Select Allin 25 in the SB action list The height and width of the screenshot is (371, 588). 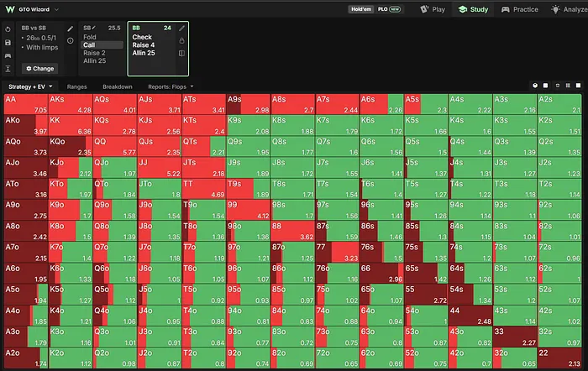[x=94, y=60]
